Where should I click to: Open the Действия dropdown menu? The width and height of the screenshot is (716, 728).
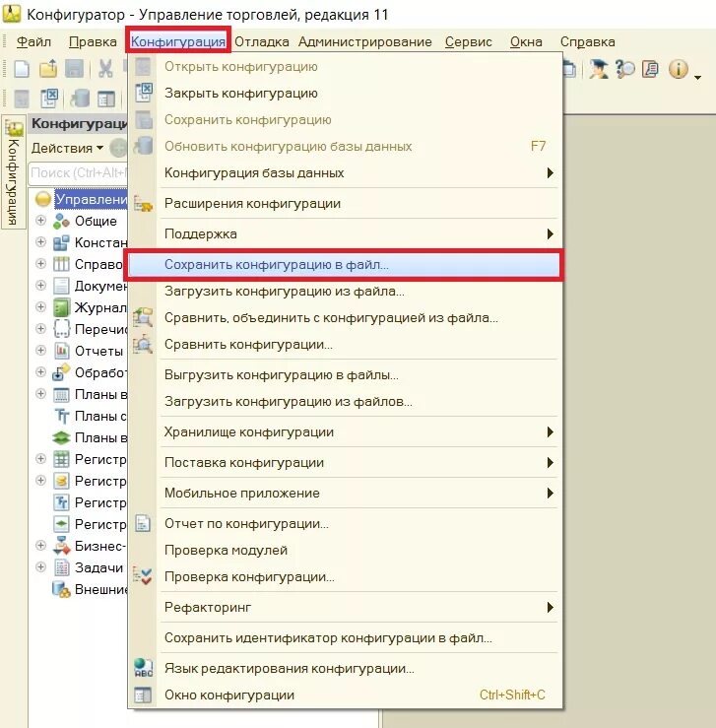click(x=67, y=148)
